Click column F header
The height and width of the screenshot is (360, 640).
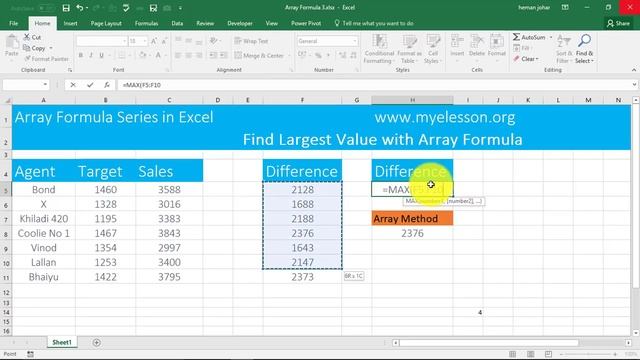(302, 100)
